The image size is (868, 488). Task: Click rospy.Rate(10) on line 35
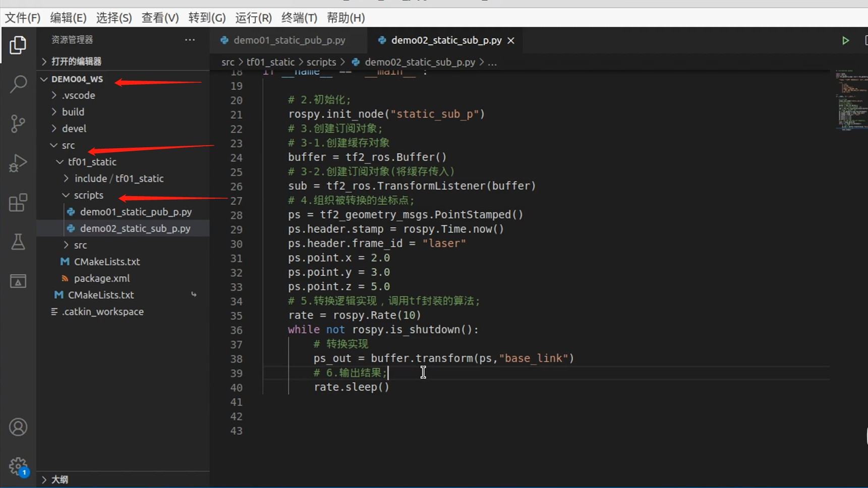(x=377, y=316)
